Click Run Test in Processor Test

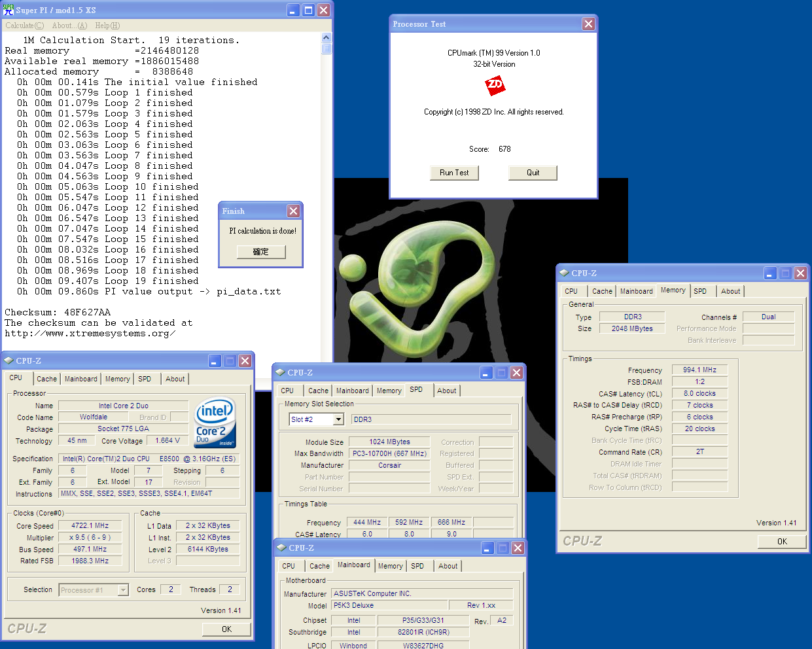click(454, 173)
